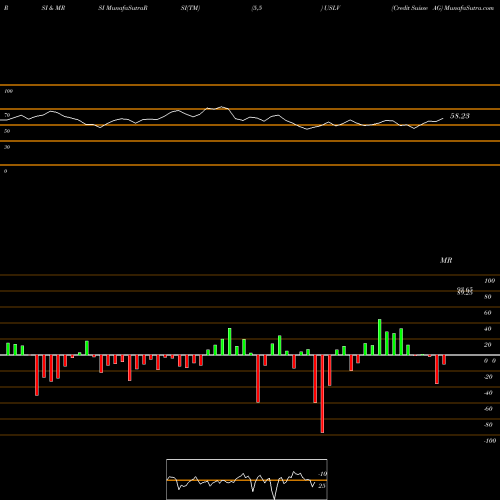Viewport: 500px width, 500px height.
Task: Click the MunafaSutra.com text in the header
Action: pos(469,8)
